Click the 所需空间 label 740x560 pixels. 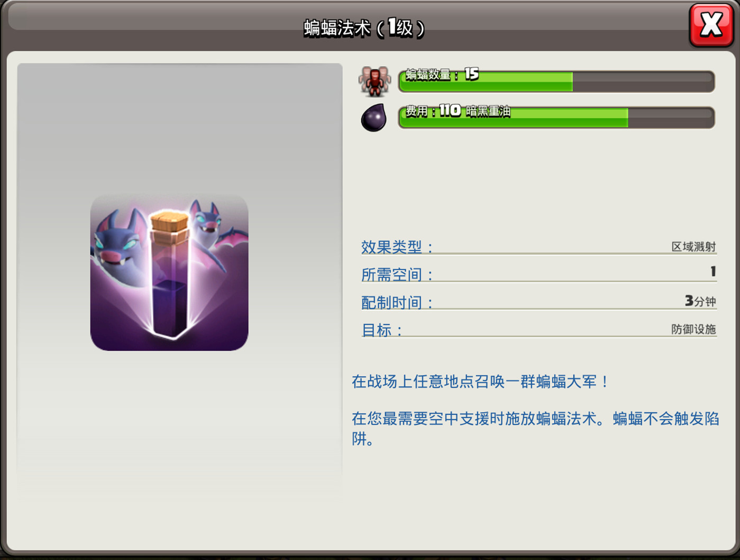(397, 274)
